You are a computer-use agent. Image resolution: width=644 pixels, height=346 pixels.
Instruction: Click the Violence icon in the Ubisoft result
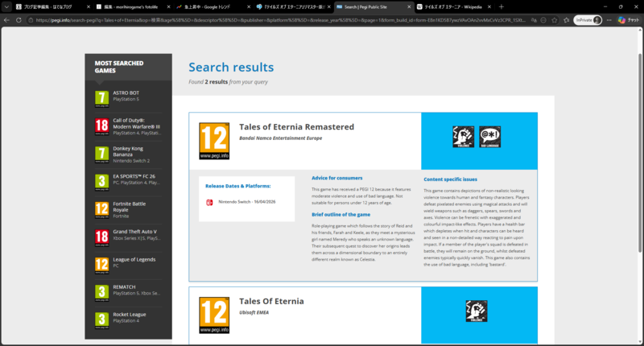[x=477, y=311]
